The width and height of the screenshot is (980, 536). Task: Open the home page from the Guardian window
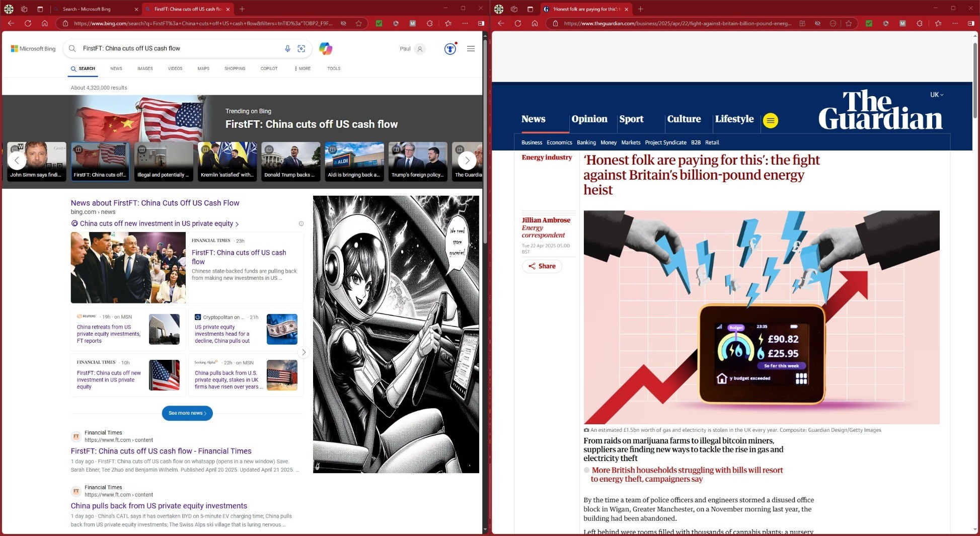pos(535,23)
